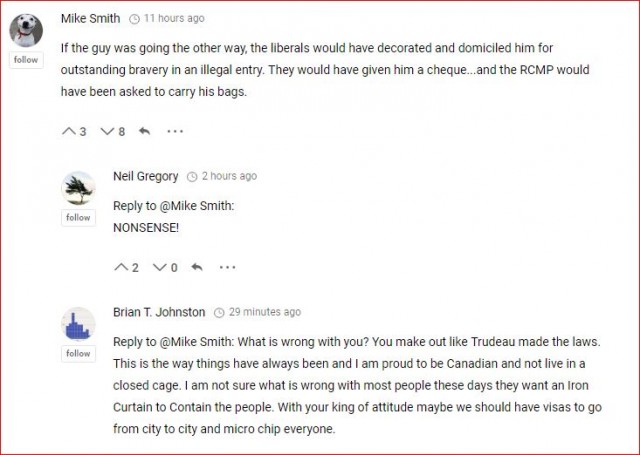The height and width of the screenshot is (455, 640).
Task: Follow Mike Smith
Action: coord(26,60)
